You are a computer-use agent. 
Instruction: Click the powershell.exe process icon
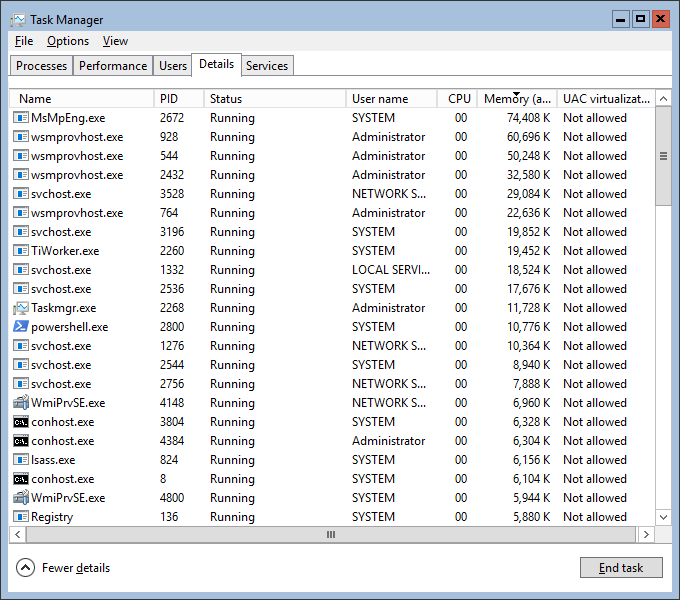coord(20,326)
